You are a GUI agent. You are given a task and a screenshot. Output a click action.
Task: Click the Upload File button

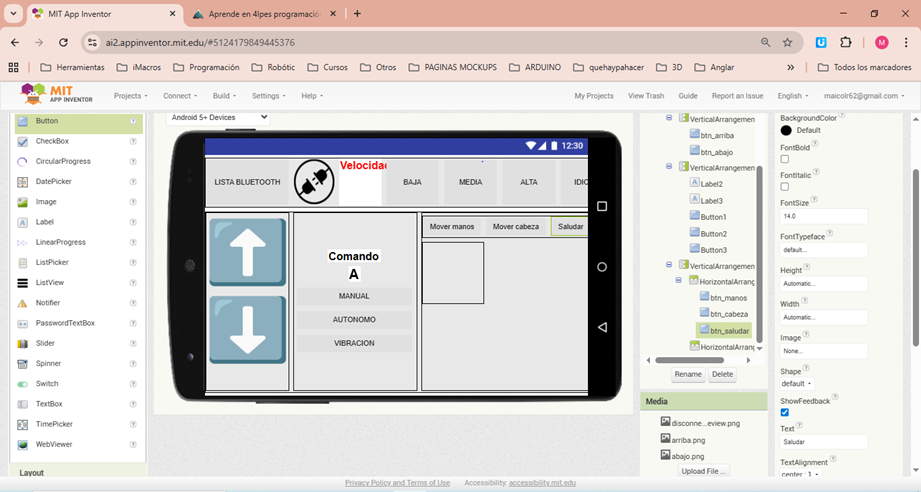(704, 471)
